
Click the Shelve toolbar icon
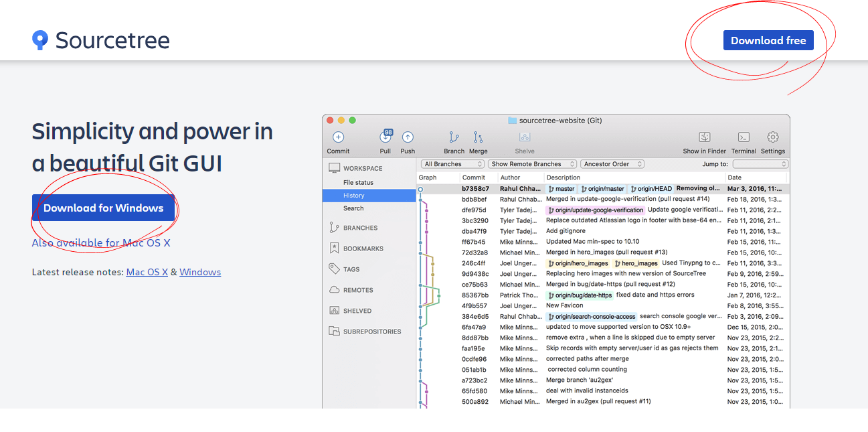(525, 137)
